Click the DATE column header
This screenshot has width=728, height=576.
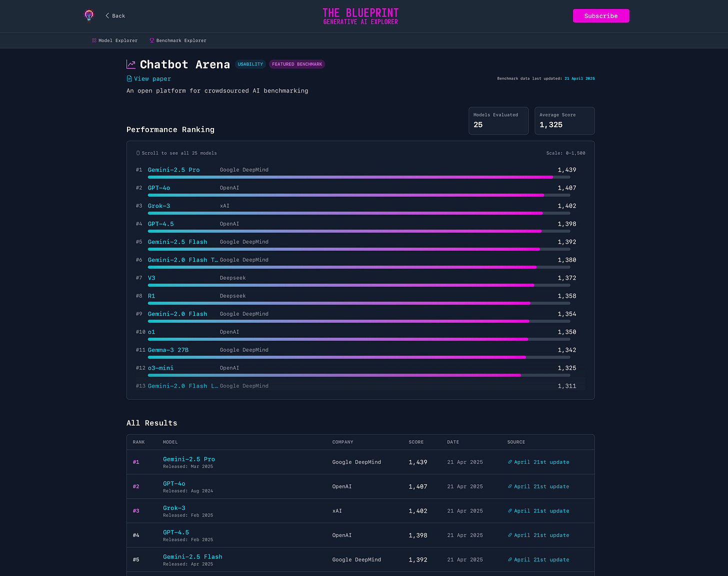click(x=453, y=442)
